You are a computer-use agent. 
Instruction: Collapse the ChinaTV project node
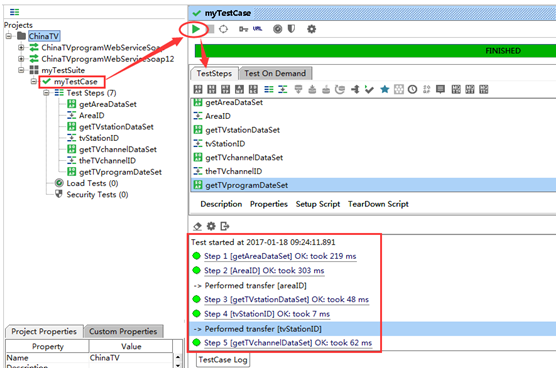click(9, 36)
